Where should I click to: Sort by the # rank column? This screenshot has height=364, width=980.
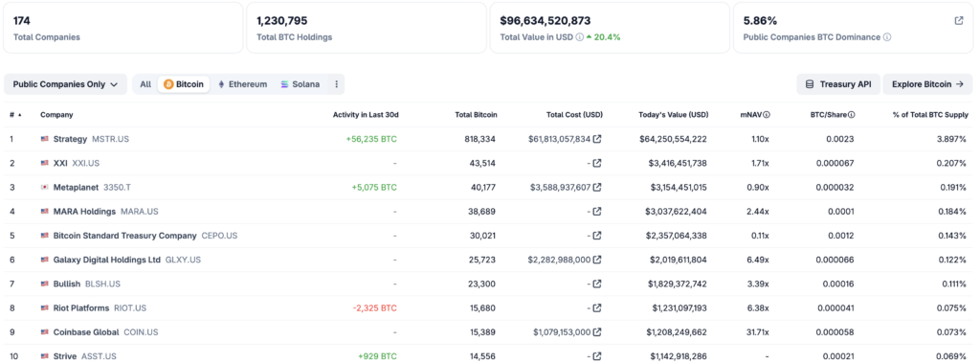(15, 114)
